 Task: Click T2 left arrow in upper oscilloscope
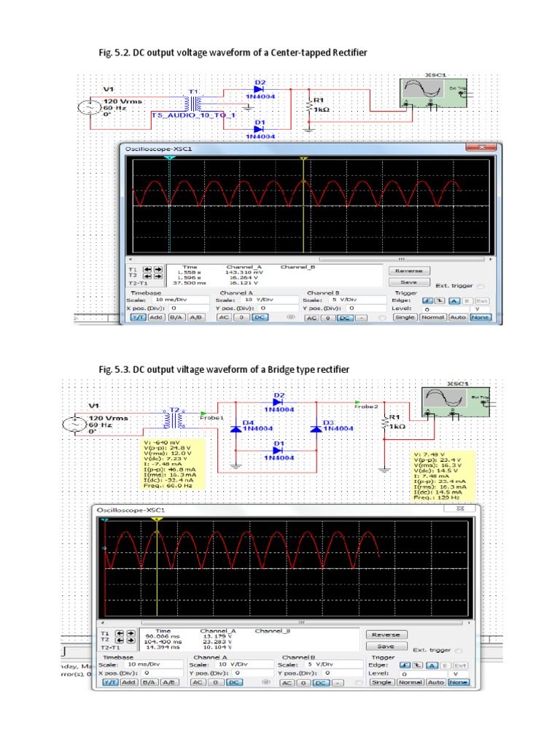[x=147, y=276]
